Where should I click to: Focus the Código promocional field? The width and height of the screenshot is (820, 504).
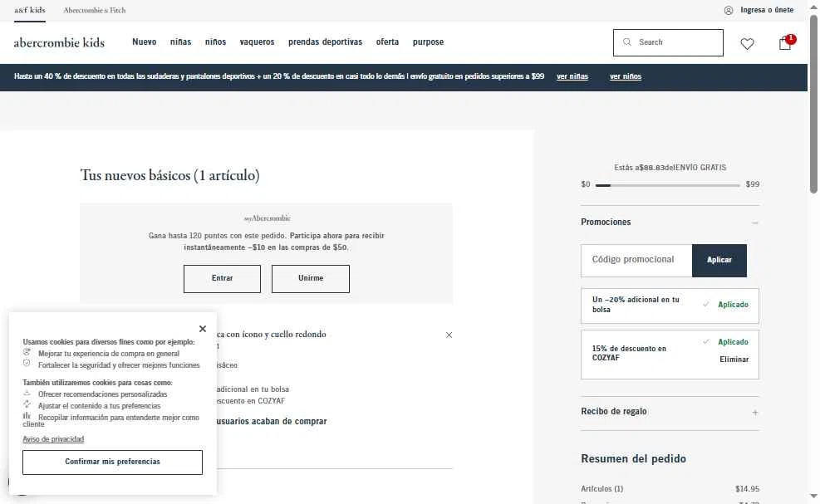click(636, 260)
